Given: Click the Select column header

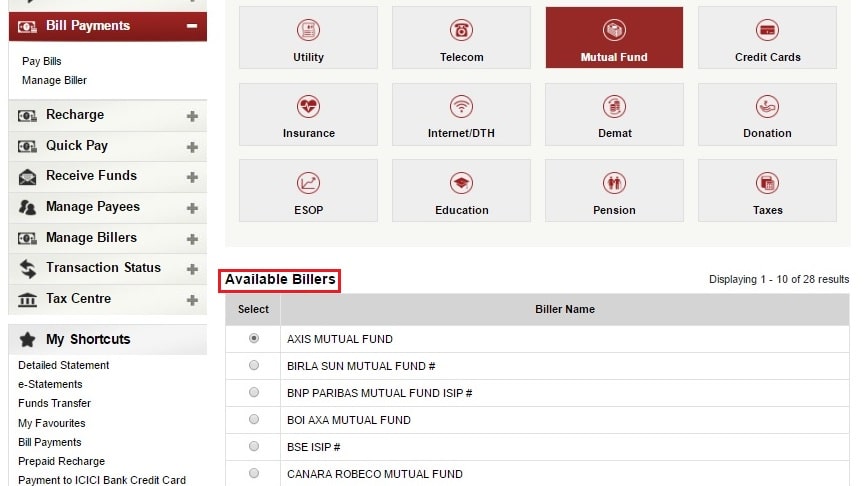Looking at the screenshot, I should (253, 309).
